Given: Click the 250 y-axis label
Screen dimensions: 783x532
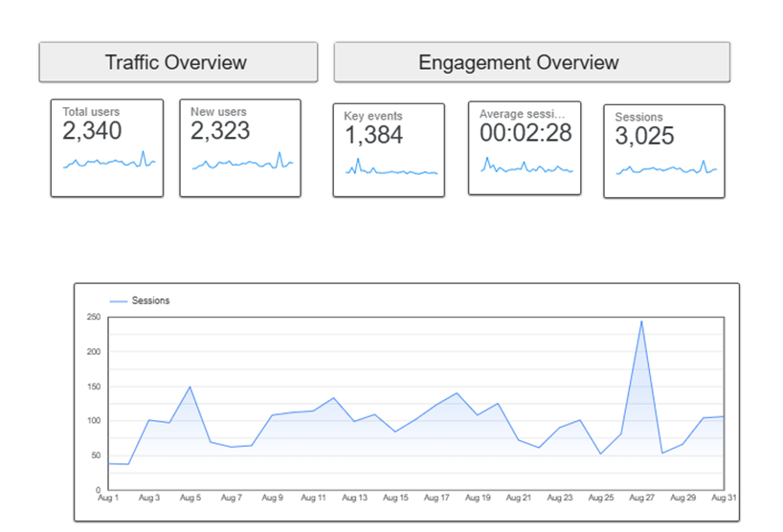Looking at the screenshot, I should point(94,317).
